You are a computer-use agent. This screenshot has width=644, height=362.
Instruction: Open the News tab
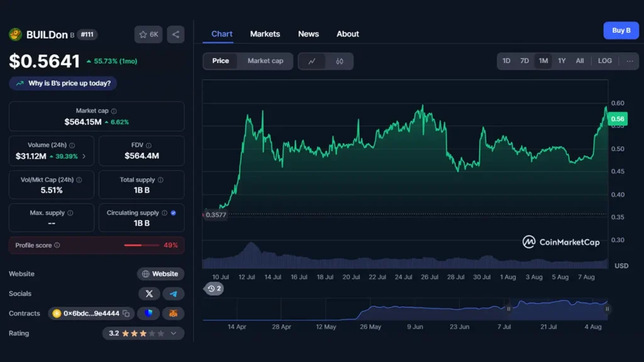point(308,34)
